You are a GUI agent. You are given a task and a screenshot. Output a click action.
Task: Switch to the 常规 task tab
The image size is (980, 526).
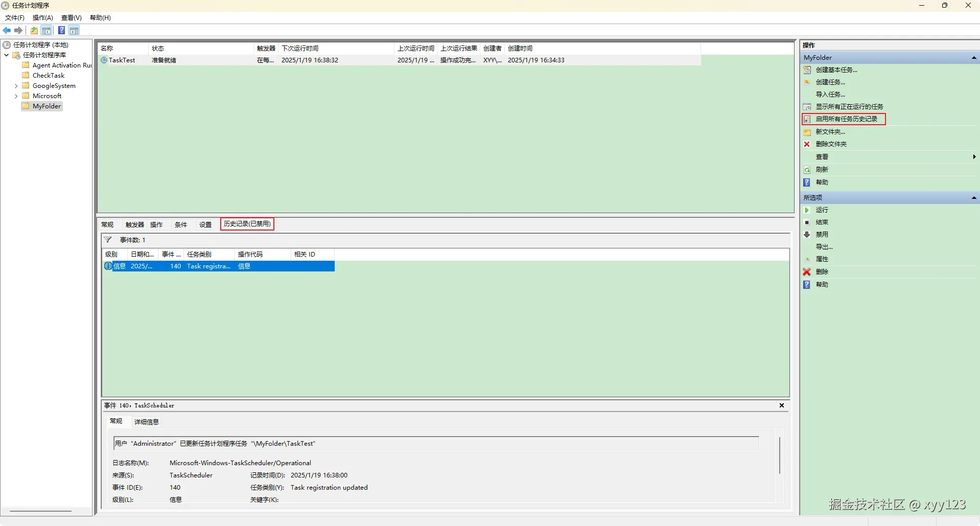coord(107,225)
